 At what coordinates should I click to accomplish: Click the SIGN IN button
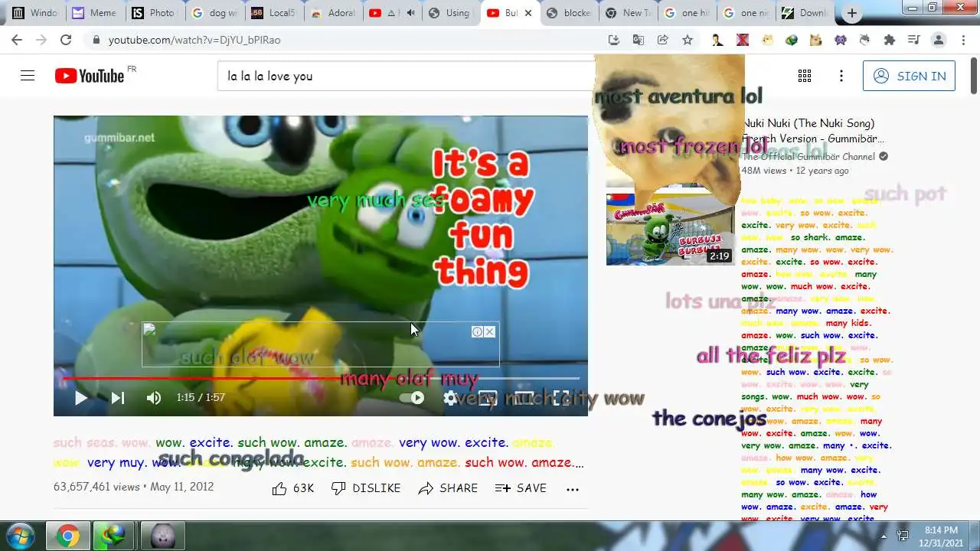[x=909, y=76]
